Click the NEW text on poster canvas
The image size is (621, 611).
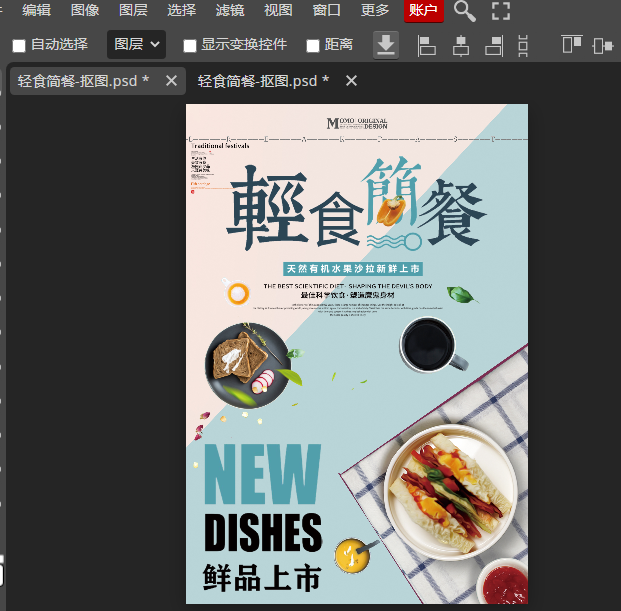(x=263, y=474)
